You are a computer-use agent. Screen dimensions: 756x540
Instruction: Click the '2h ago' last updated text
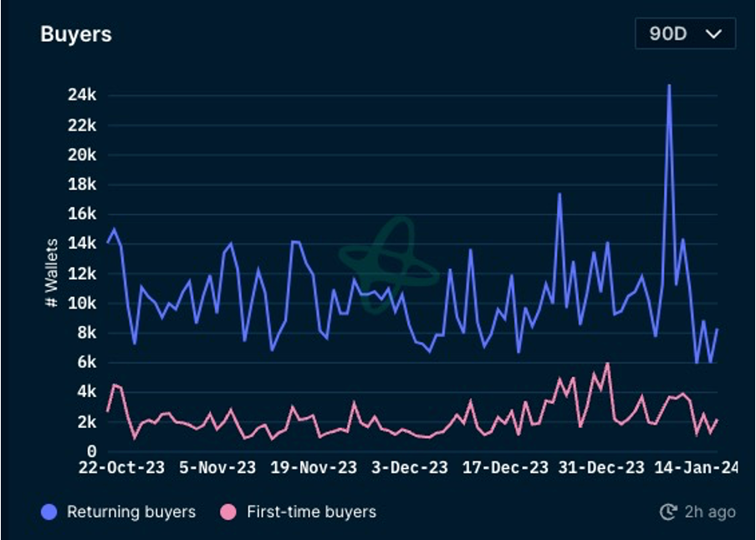pyautogui.click(x=710, y=512)
